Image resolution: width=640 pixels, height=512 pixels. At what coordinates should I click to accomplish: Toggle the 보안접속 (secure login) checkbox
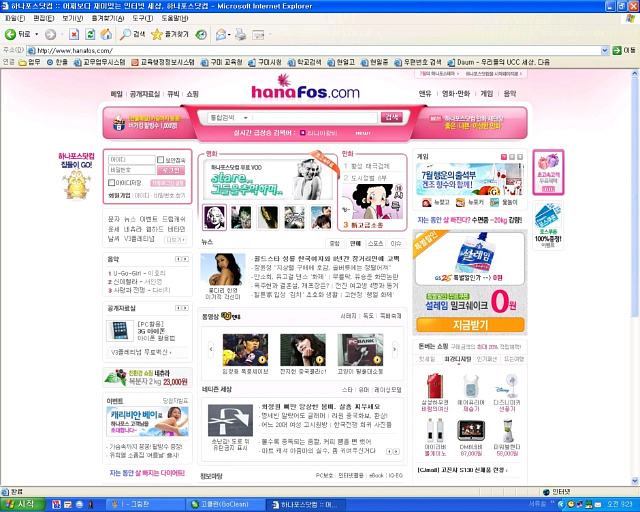click(160, 160)
